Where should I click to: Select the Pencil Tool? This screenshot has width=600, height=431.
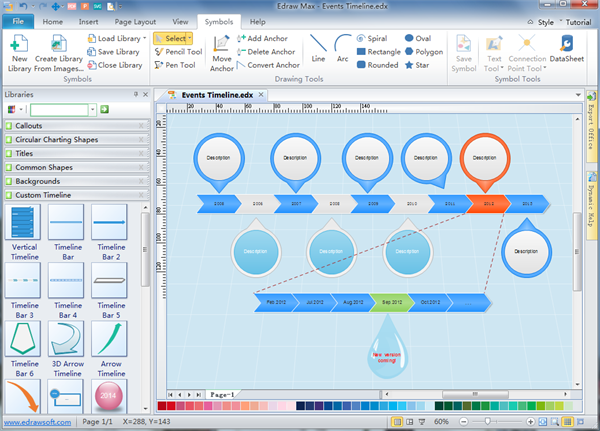click(180, 51)
